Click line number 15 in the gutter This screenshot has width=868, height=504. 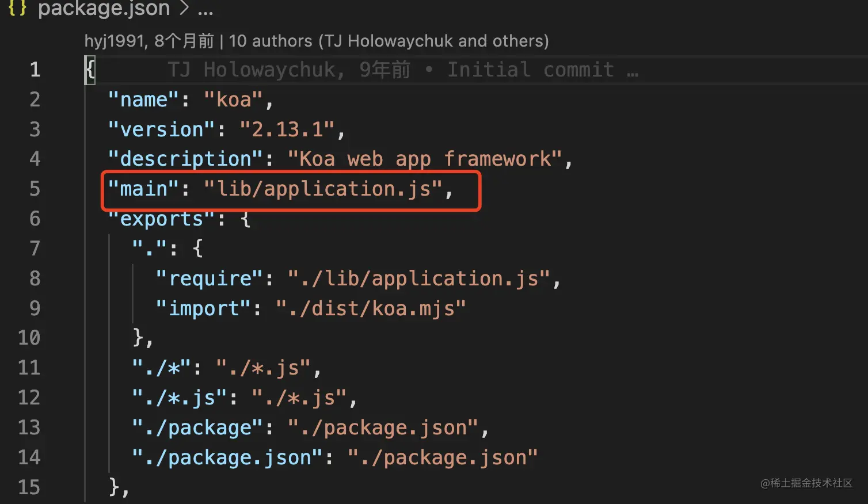pyautogui.click(x=29, y=487)
